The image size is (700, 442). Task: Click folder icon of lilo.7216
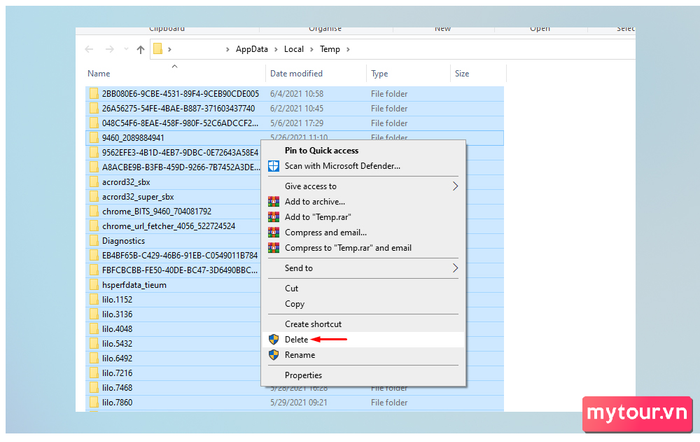pos(94,373)
